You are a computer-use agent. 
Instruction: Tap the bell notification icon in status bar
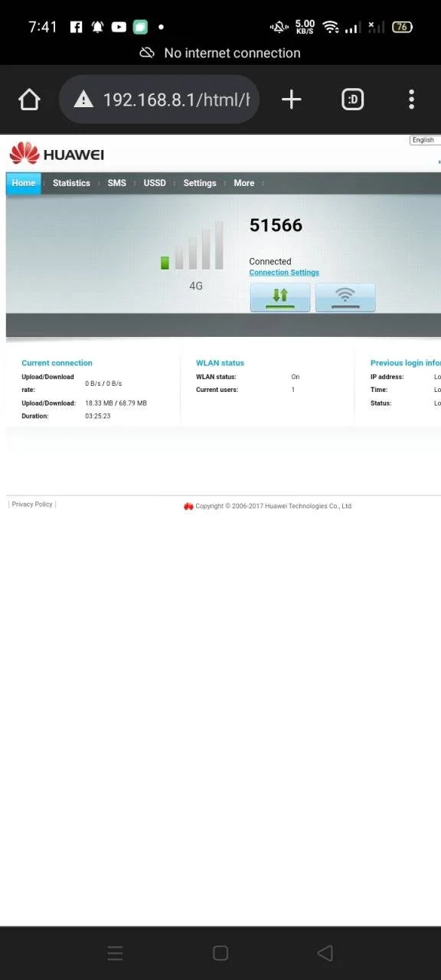pyautogui.click(x=97, y=27)
